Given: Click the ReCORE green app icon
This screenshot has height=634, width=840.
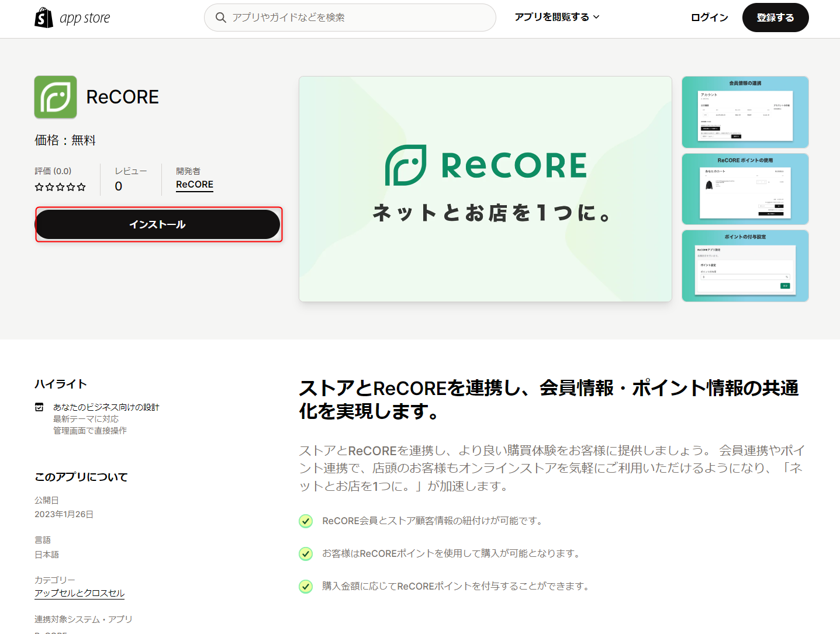Looking at the screenshot, I should (x=56, y=97).
